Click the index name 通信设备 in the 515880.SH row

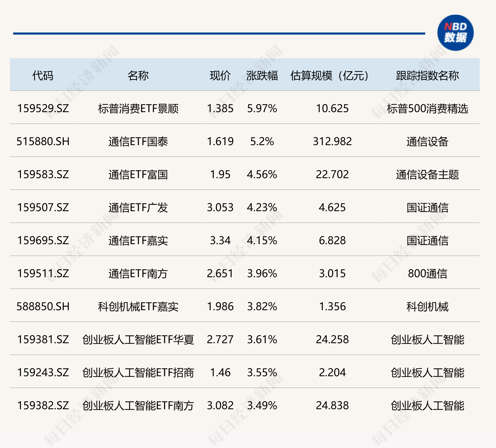pos(427,141)
